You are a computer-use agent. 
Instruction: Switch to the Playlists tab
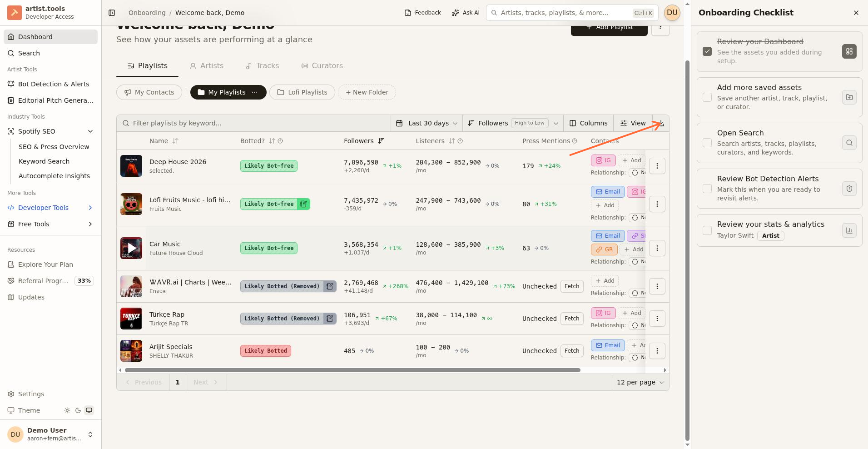click(x=147, y=66)
